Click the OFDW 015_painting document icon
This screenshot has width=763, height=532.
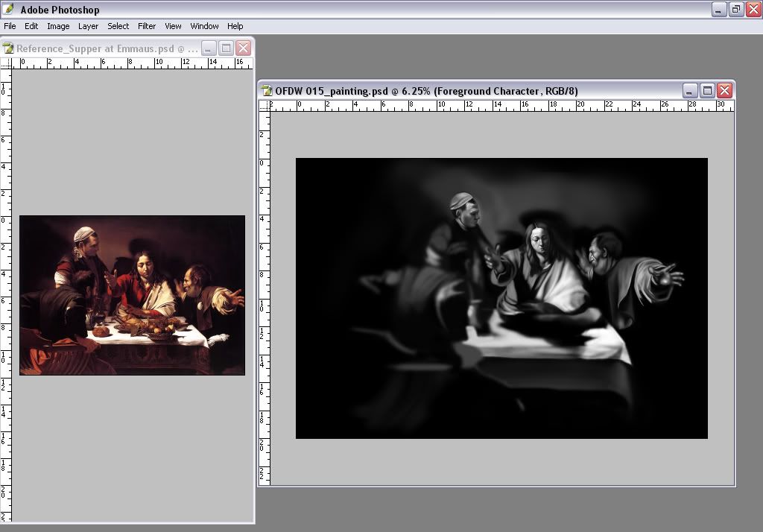(x=267, y=91)
